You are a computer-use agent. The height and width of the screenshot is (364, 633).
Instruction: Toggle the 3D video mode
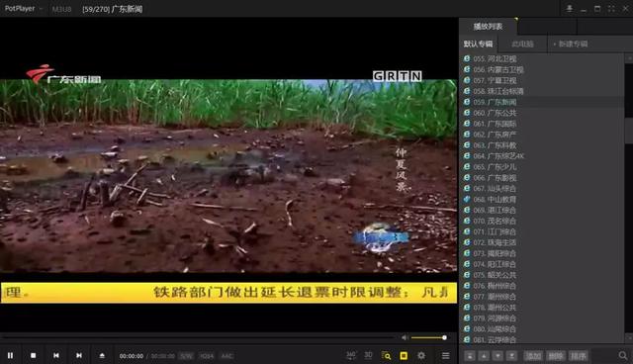tap(368, 355)
